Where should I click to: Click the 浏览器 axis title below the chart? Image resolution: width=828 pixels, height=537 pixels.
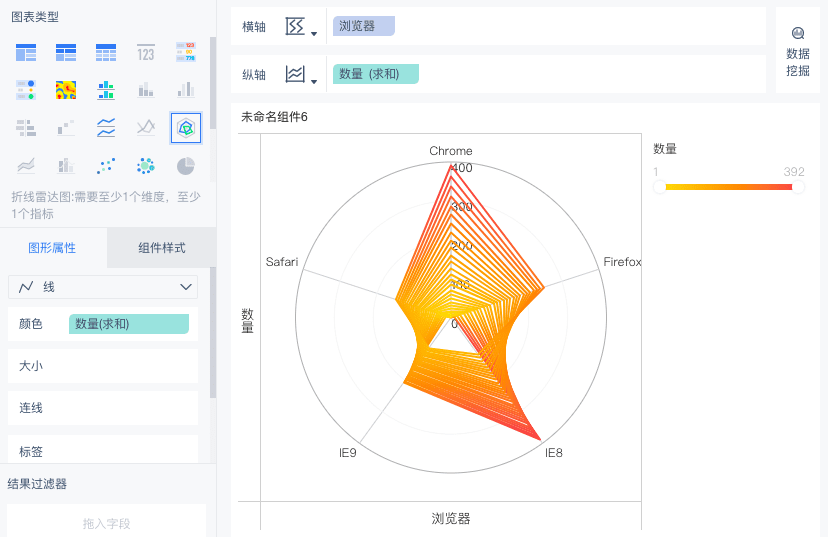point(450,519)
